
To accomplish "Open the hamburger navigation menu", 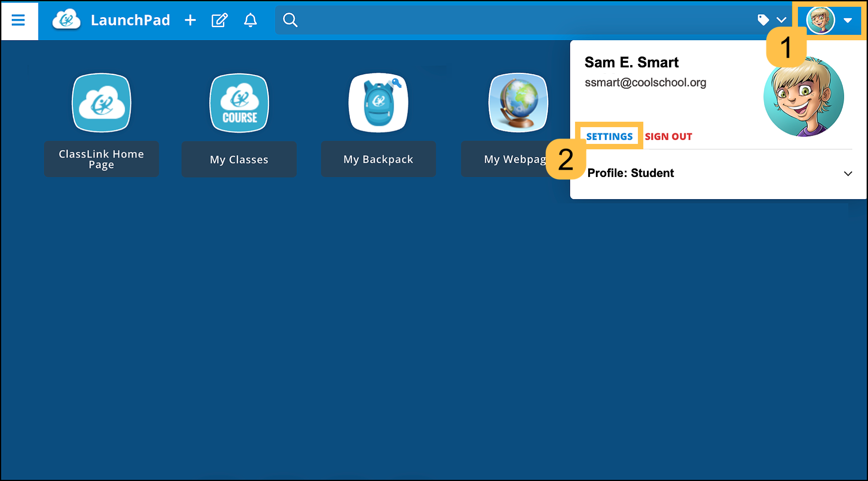I will pyautogui.click(x=19, y=19).
